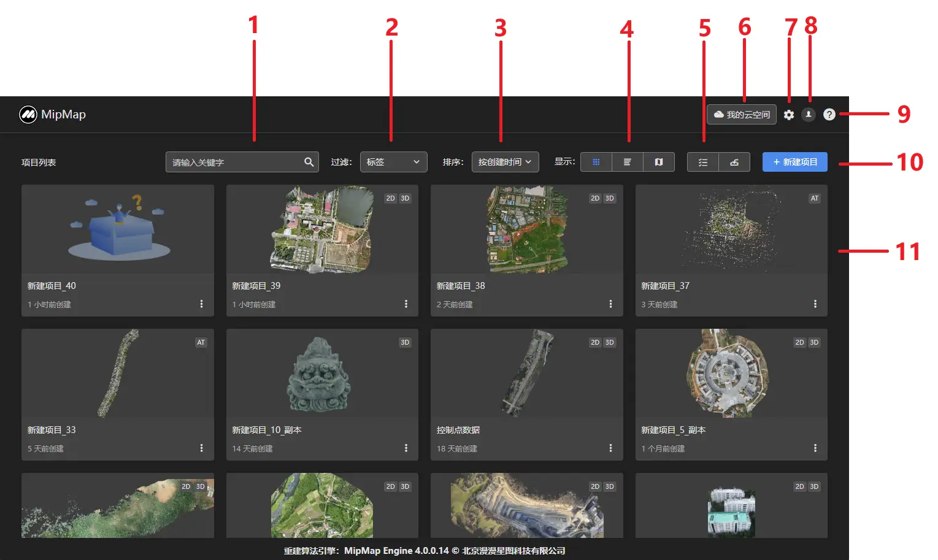Click the batch select checklist icon

point(703,162)
